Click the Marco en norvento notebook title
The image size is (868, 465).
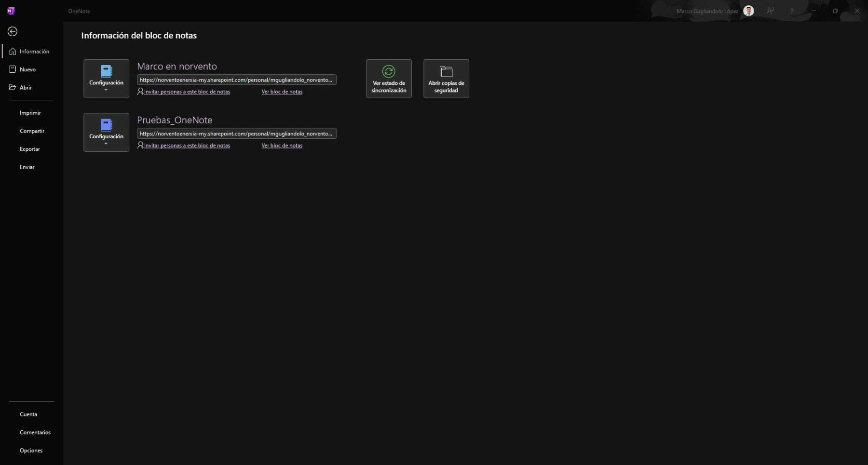177,66
